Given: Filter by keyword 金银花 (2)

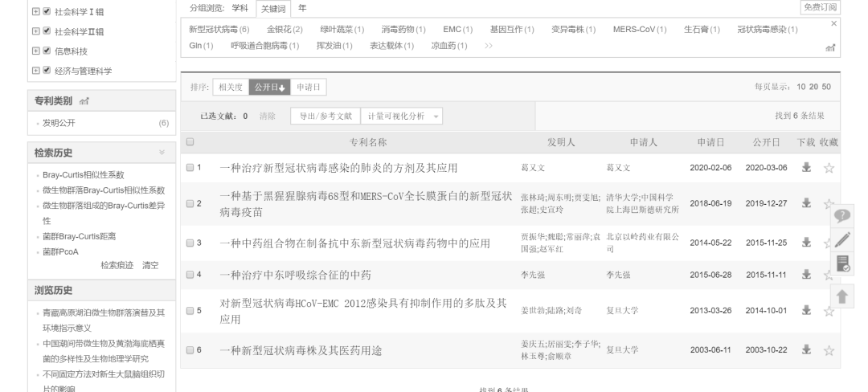Looking at the screenshot, I should 285,29.
